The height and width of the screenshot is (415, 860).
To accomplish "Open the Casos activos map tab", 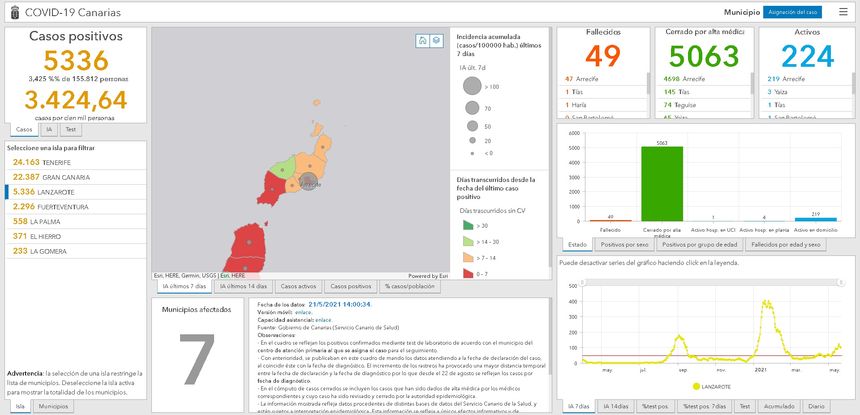I will pos(297,286).
